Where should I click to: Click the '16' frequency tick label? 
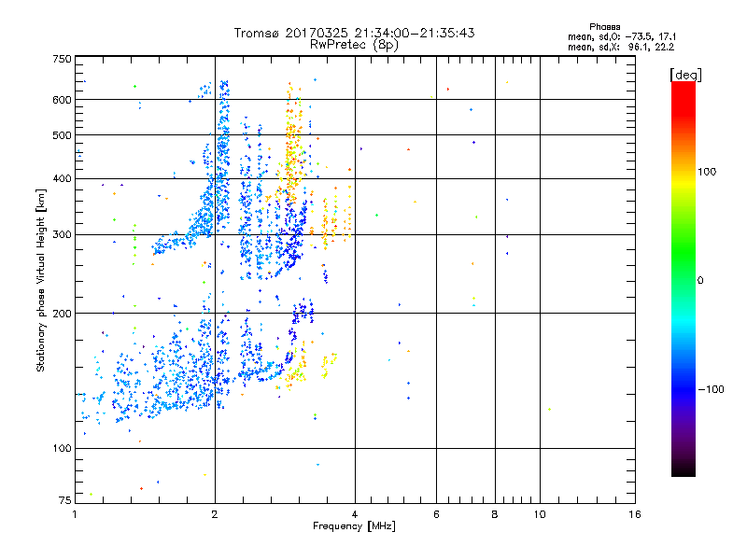(635, 514)
